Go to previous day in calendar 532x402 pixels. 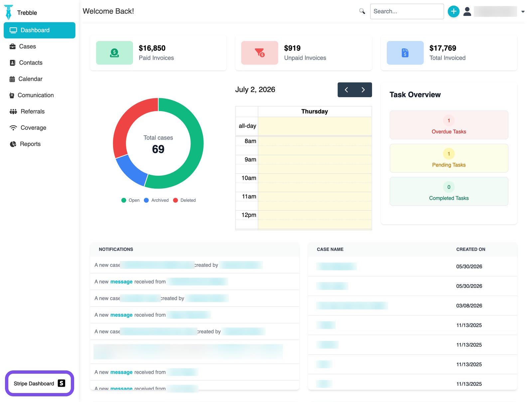click(346, 90)
